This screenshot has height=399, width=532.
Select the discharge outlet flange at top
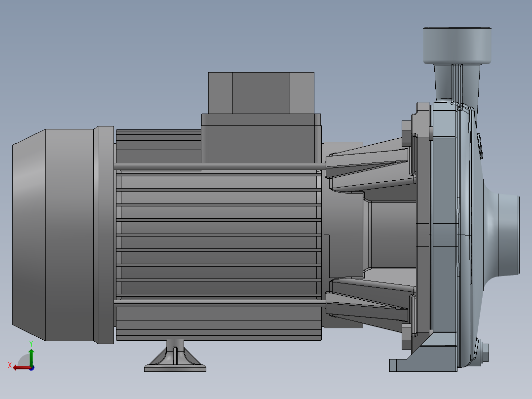point(457,45)
